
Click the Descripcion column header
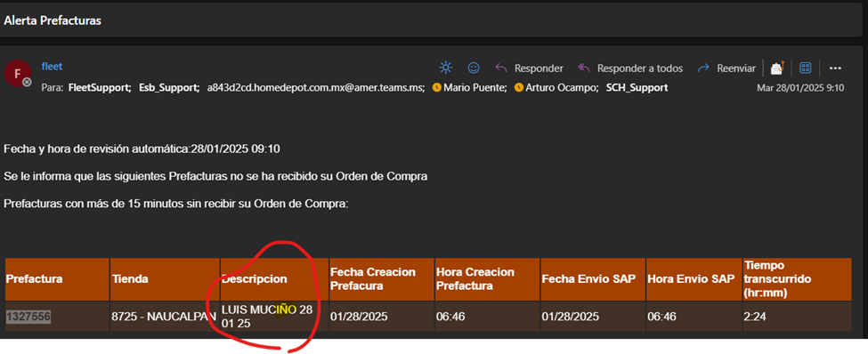254,278
